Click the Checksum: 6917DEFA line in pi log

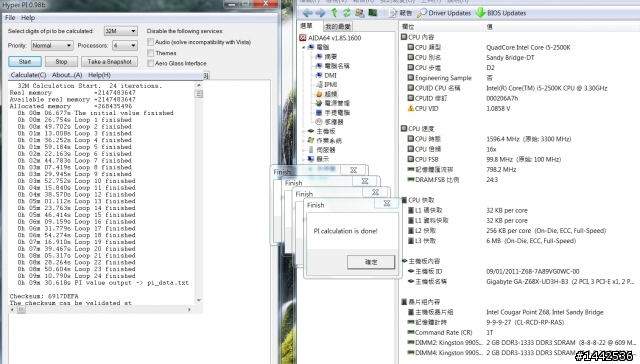[x=44, y=296]
